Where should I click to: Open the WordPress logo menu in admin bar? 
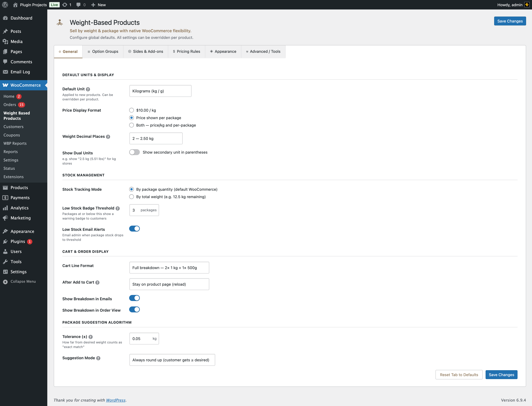coord(5,5)
